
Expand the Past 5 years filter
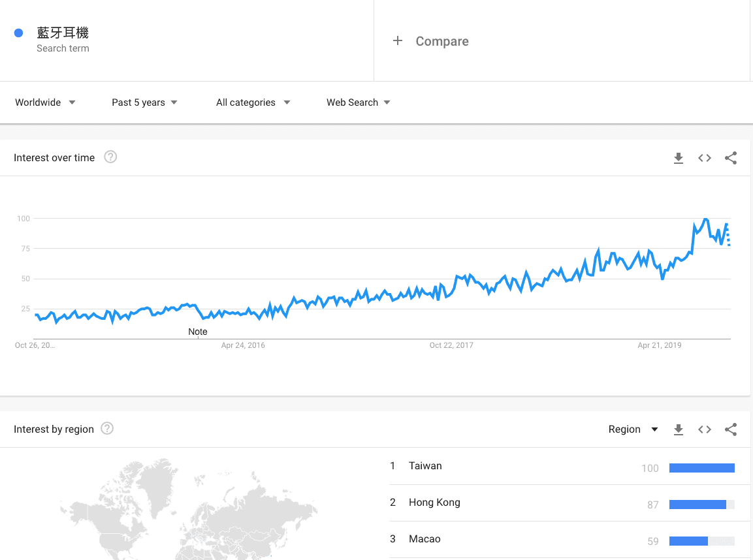click(144, 102)
